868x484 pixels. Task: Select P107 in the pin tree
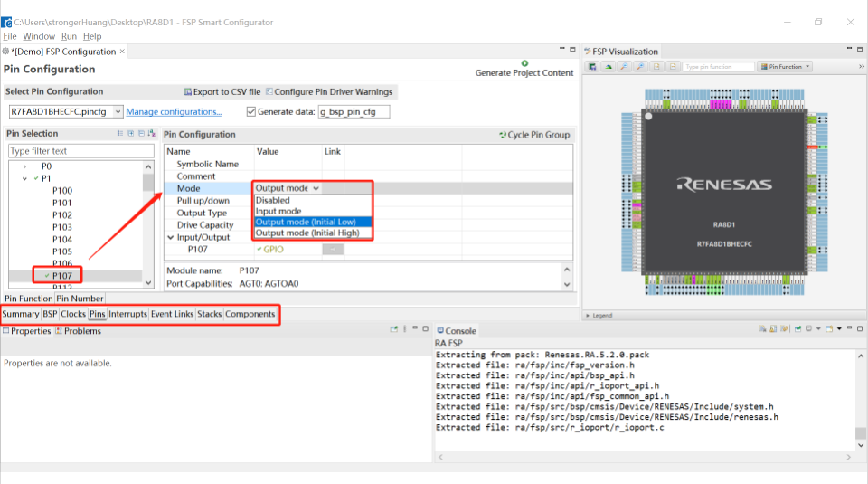[x=62, y=276]
